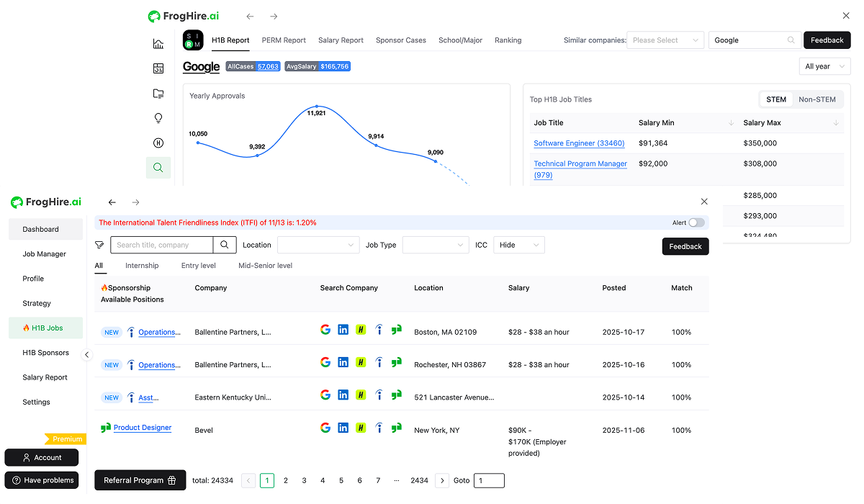
Task: Select the Handshake icon for Ballentine Partners job
Action: pyautogui.click(x=361, y=329)
